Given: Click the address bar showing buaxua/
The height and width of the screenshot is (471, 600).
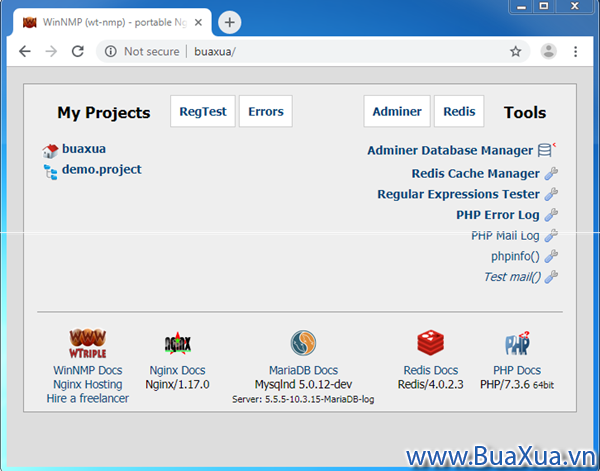Looking at the screenshot, I should [313, 51].
